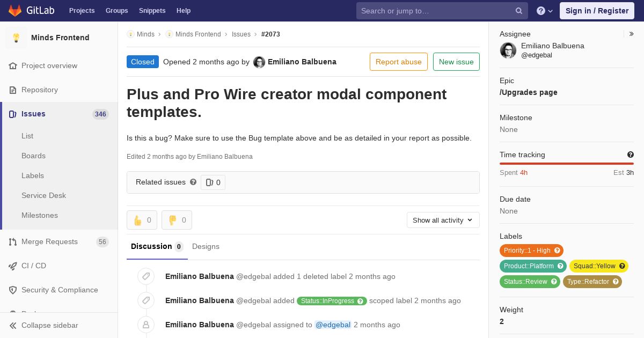Click the Collapse sidebar double-chevron icon

point(13,325)
